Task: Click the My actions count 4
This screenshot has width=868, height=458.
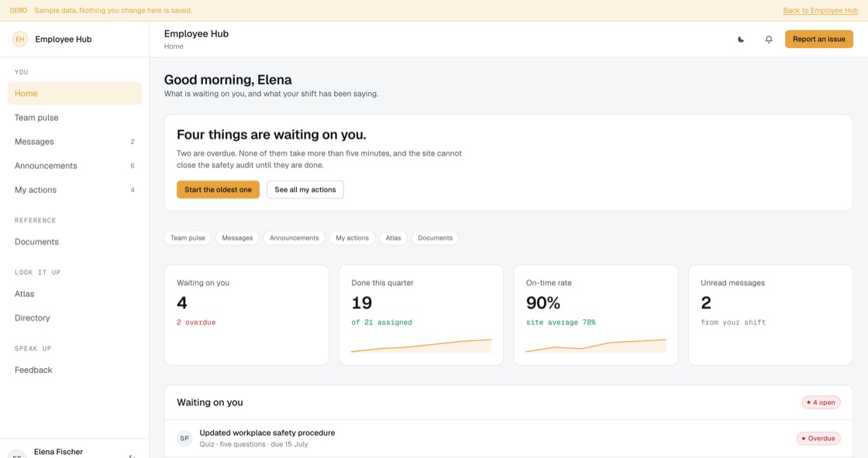Action: click(133, 190)
